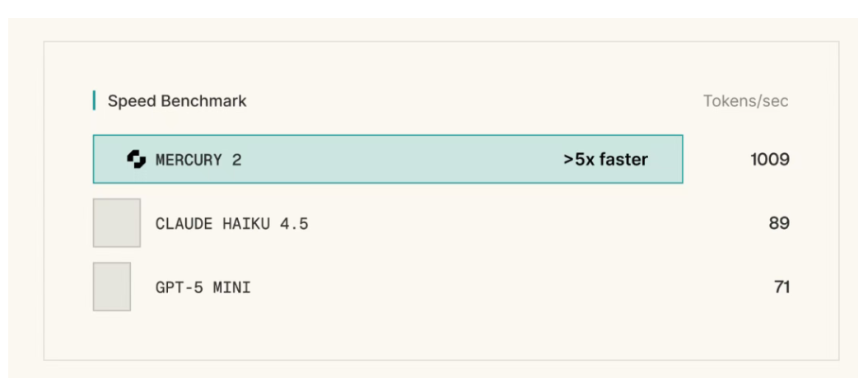Select the Speed Benchmark title

click(177, 101)
